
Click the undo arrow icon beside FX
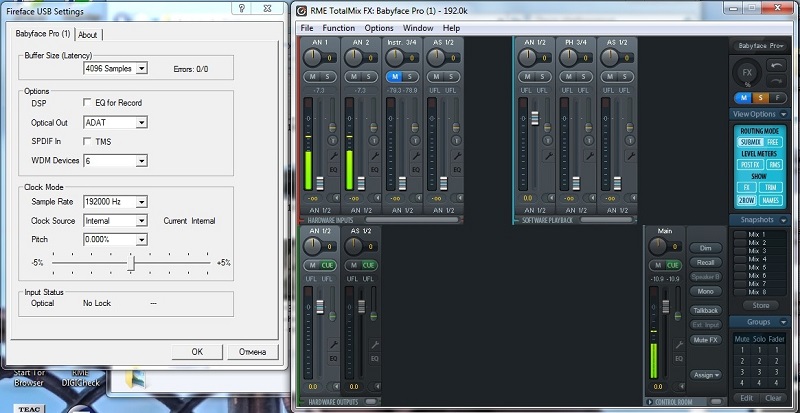click(x=777, y=66)
